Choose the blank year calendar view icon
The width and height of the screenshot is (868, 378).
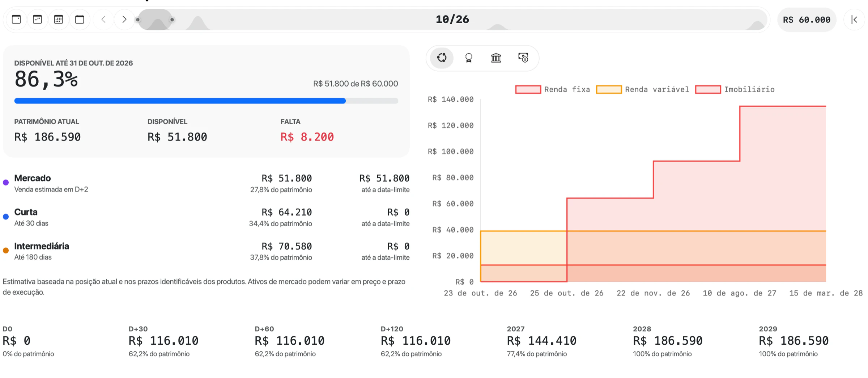pos(80,20)
